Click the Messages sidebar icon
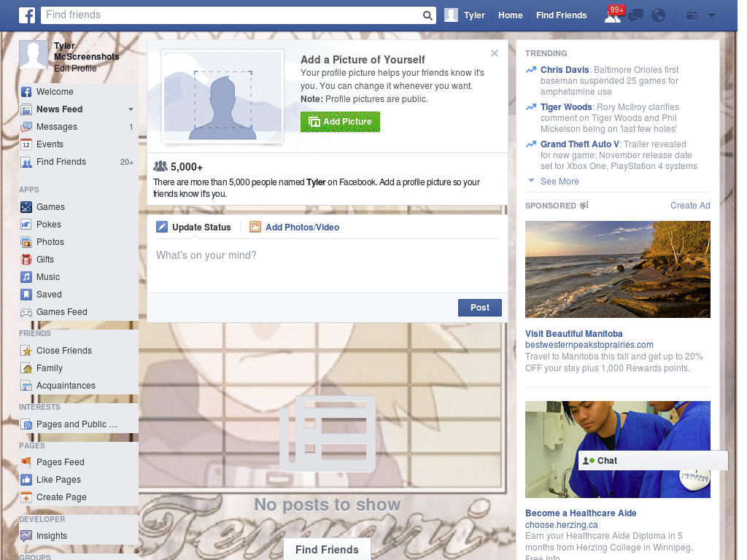 pyautogui.click(x=26, y=127)
